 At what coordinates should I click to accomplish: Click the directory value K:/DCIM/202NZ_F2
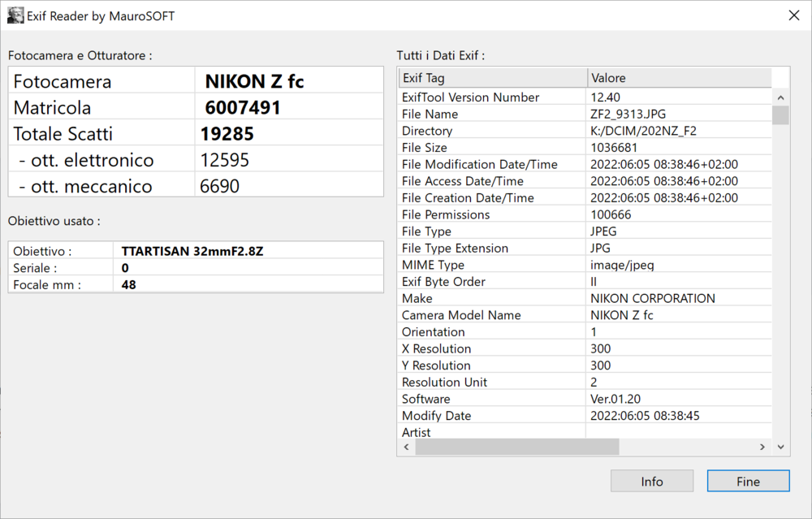click(x=644, y=131)
